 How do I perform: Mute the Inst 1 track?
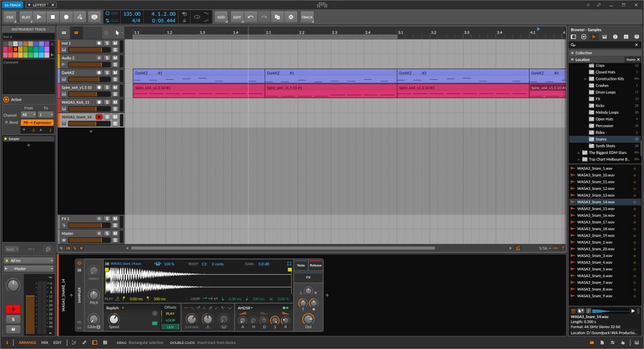point(116,43)
